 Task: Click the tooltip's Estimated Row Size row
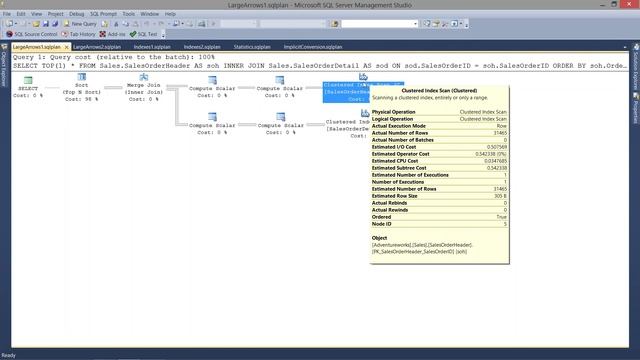click(x=439, y=196)
